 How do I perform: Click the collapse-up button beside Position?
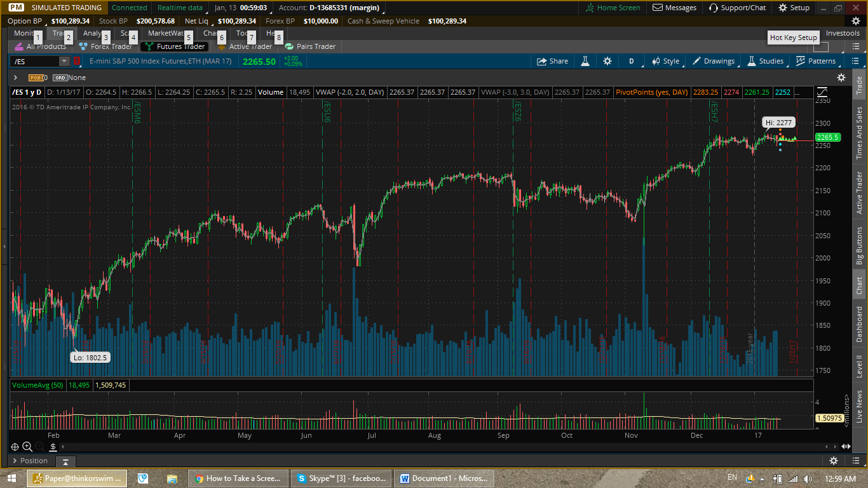point(65,461)
